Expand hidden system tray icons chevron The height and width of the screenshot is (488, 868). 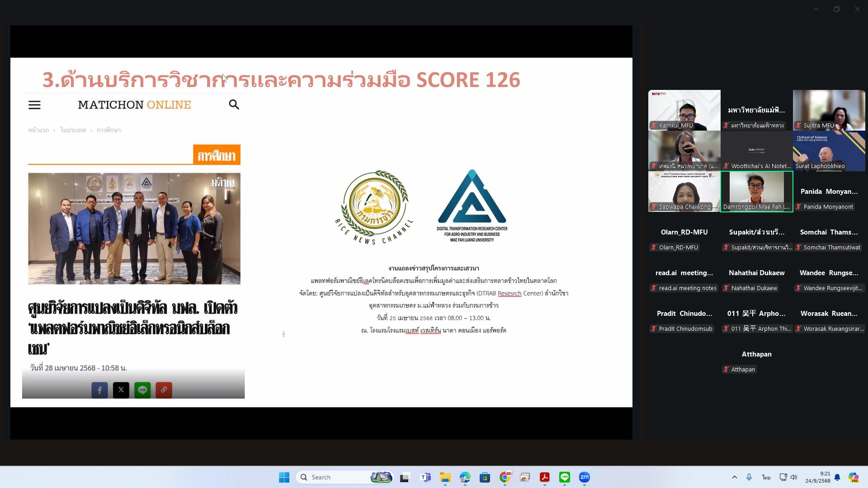point(734,477)
